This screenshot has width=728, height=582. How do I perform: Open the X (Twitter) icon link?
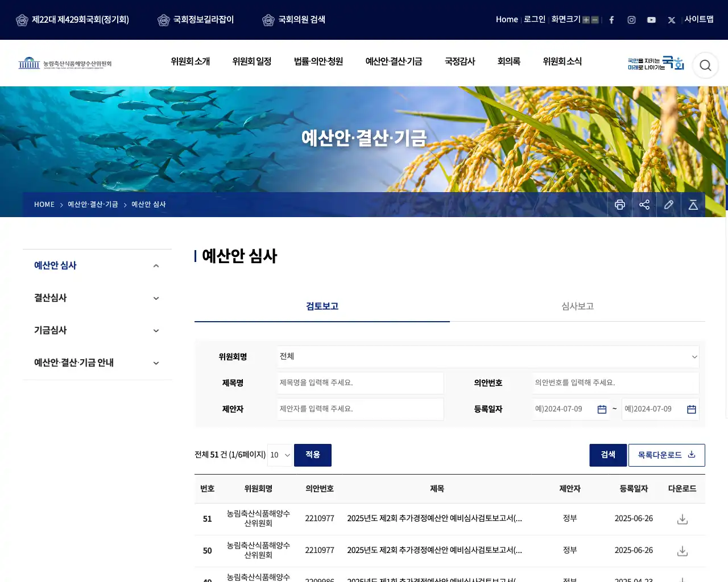(672, 20)
